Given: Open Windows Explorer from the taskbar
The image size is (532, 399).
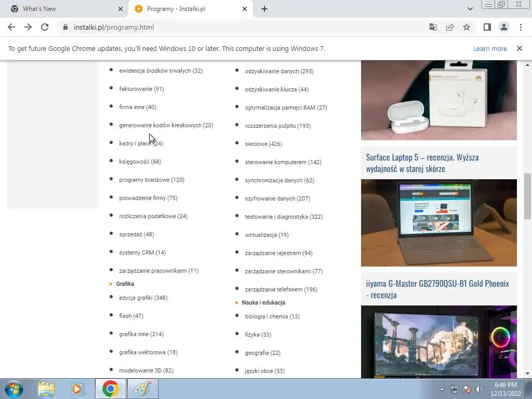Looking at the screenshot, I should coord(46,389).
